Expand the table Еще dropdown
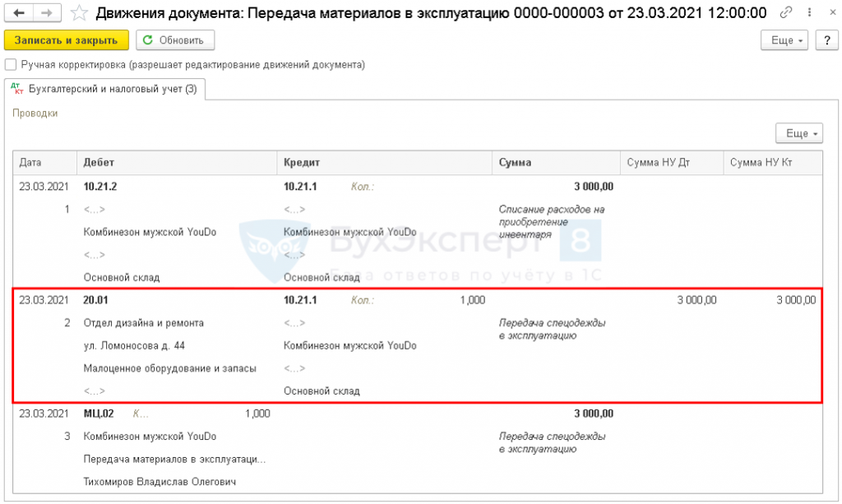The image size is (842, 504). click(x=799, y=133)
